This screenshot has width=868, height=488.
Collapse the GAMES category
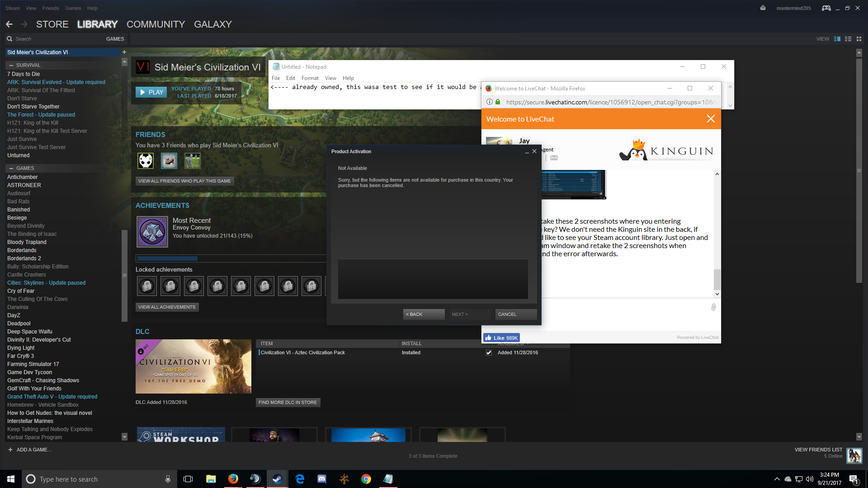pyautogui.click(x=11, y=168)
